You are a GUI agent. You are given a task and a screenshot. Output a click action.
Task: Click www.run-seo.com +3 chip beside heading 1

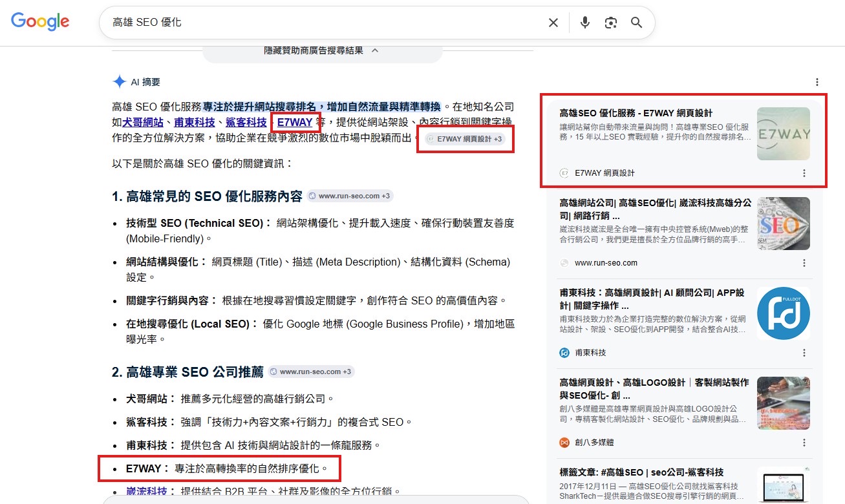tap(349, 196)
